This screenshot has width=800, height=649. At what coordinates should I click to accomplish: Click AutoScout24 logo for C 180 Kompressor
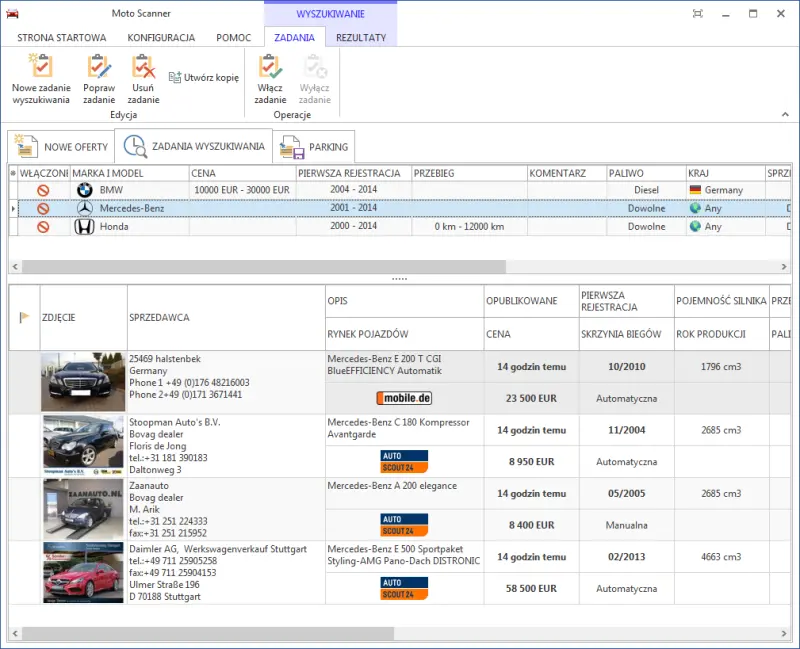click(404, 462)
